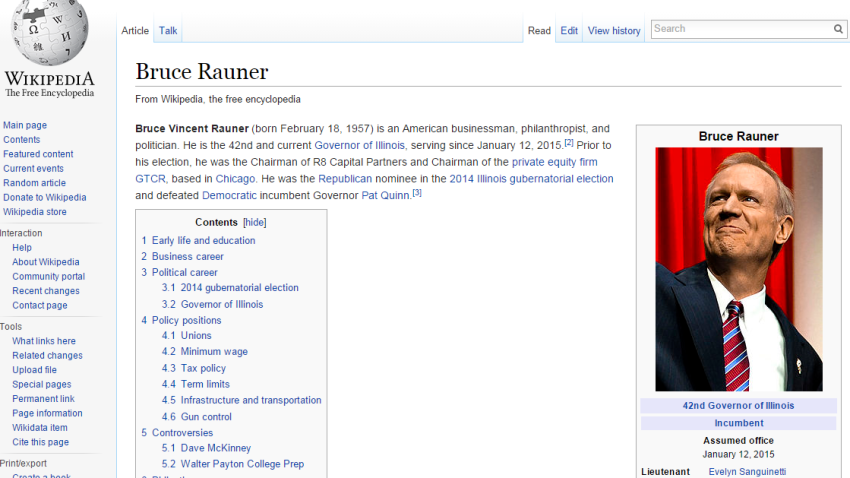850x478 pixels.
Task: Open citation reference [3]
Action: [x=417, y=192]
